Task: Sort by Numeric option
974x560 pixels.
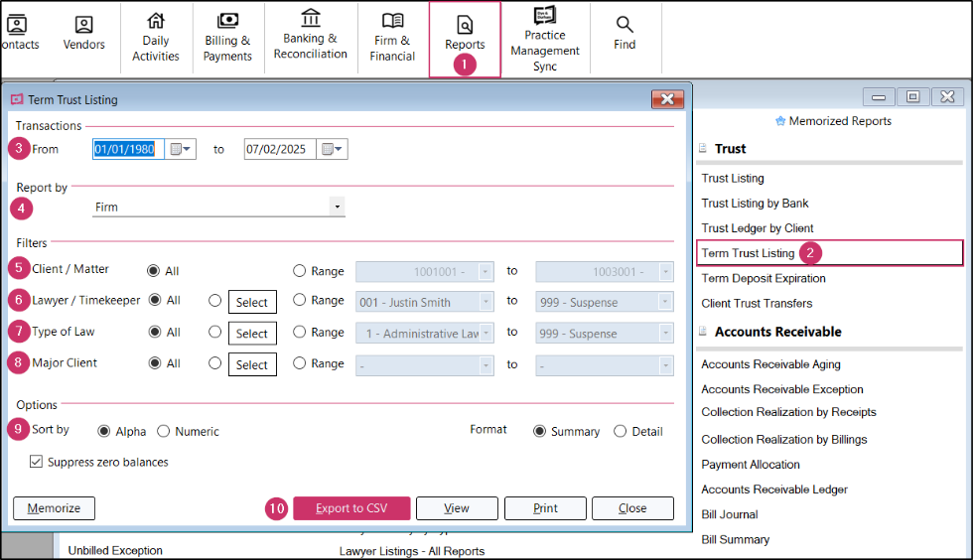Action: [x=164, y=431]
